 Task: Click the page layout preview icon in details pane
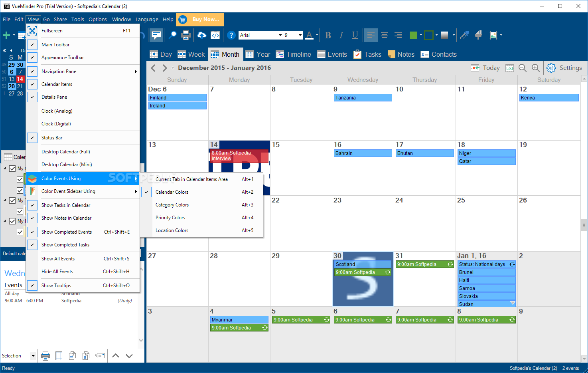[59, 355]
